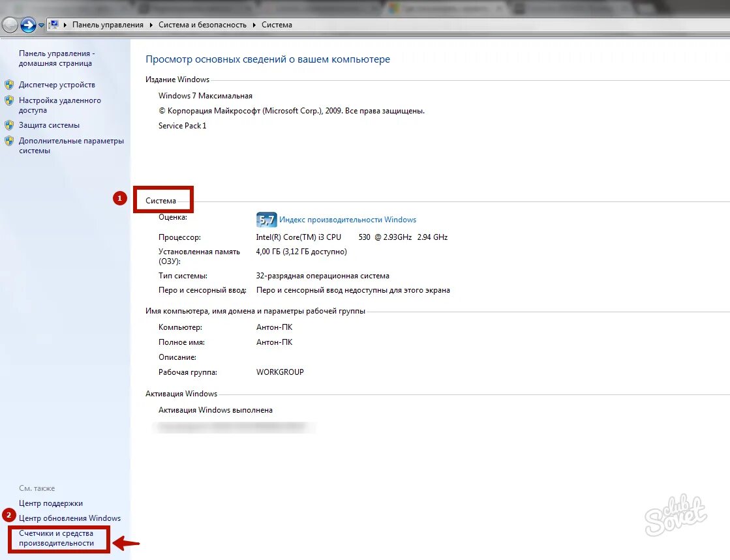Select Система и безопасность breadcrumb

202,25
